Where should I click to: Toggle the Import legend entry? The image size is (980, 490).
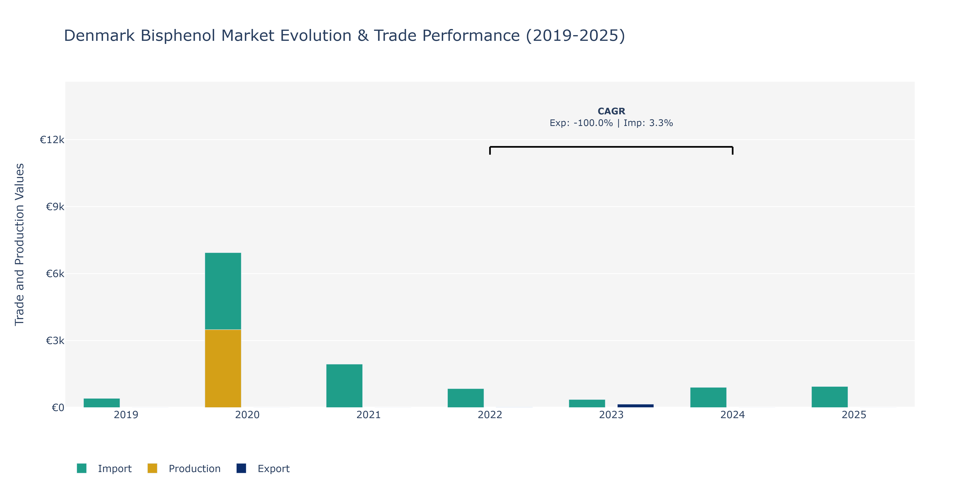[x=104, y=468]
